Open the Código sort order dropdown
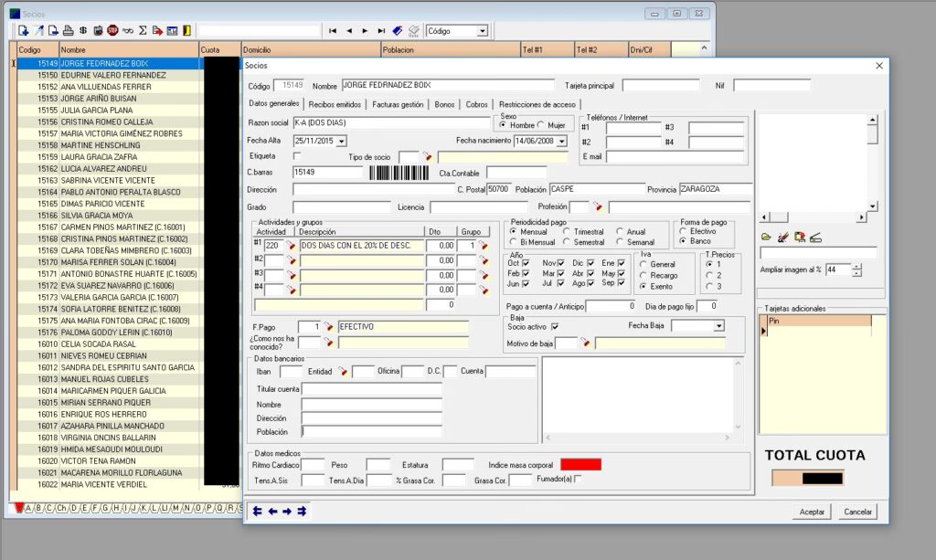Image resolution: width=936 pixels, height=560 pixels. tap(482, 31)
